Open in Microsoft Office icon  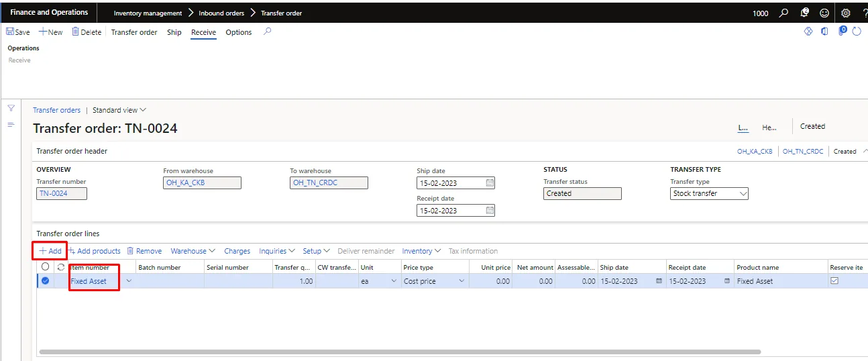click(x=825, y=32)
